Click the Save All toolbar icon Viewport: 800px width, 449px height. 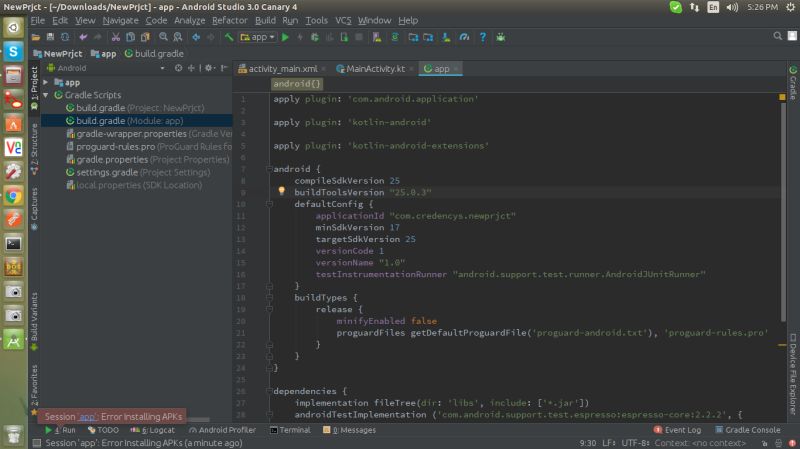coord(50,37)
